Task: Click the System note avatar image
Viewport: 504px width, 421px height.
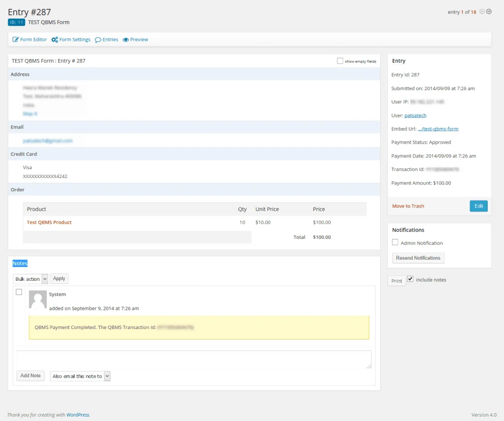Action: point(37,300)
